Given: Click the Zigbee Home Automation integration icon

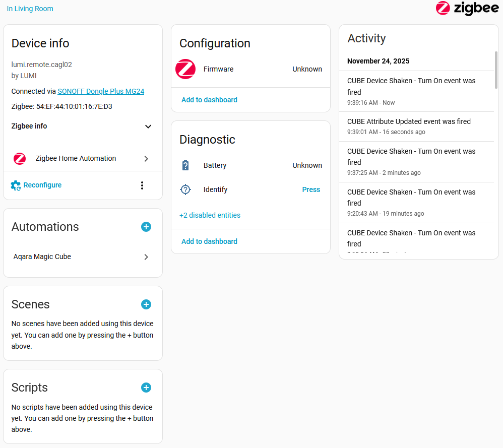Looking at the screenshot, I should (20, 159).
